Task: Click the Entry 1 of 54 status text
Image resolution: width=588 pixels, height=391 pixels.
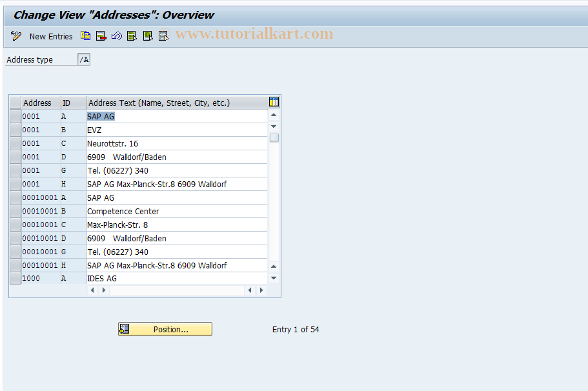Action: pyautogui.click(x=296, y=329)
